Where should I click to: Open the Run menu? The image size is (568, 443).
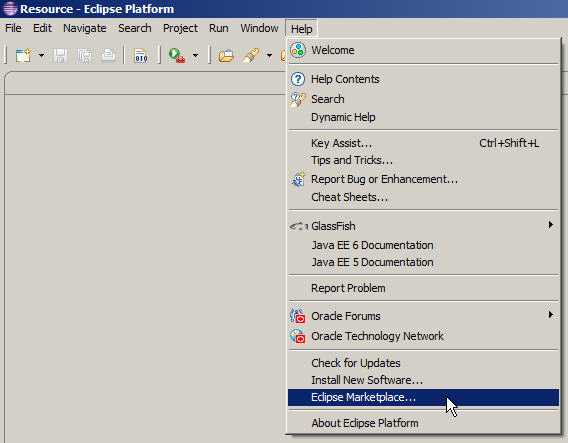[x=219, y=28]
